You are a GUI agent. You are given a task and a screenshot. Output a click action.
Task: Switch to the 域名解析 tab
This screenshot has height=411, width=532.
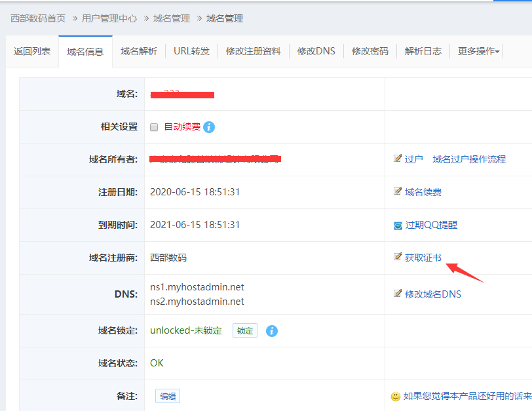[x=139, y=51]
